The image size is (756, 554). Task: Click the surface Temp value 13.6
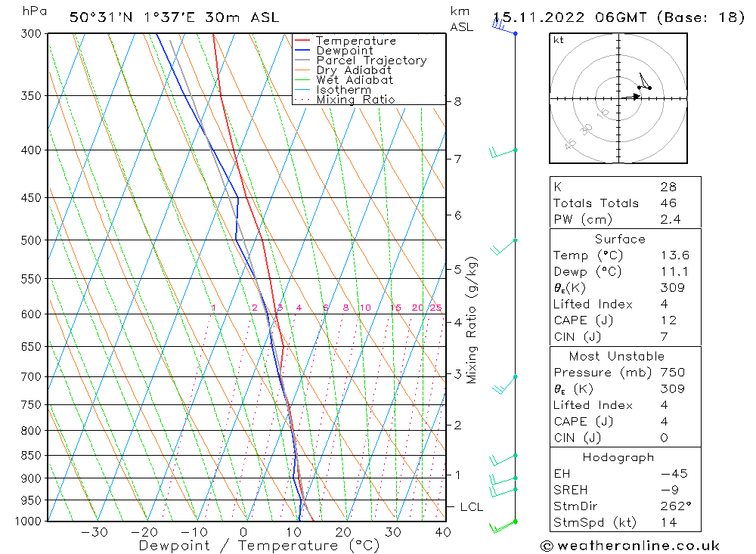coord(674,255)
